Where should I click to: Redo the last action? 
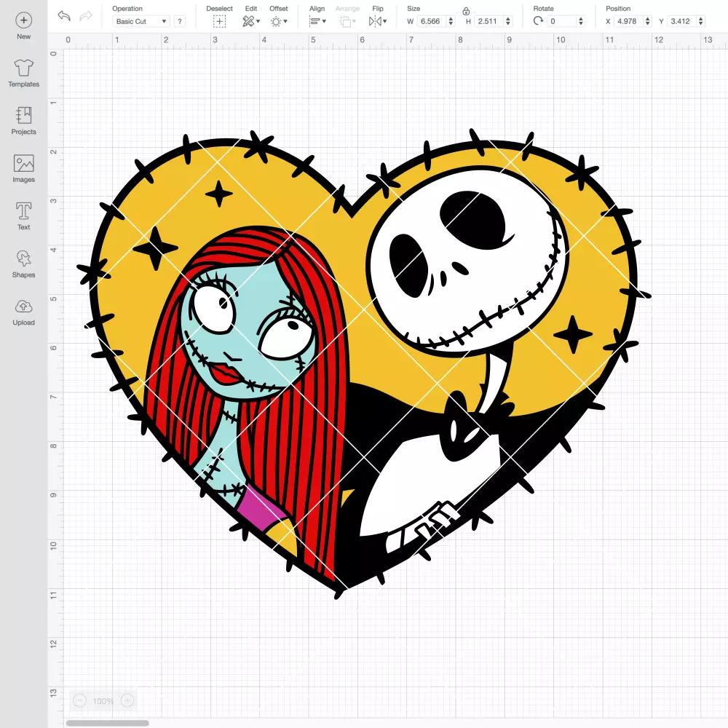coord(86,16)
